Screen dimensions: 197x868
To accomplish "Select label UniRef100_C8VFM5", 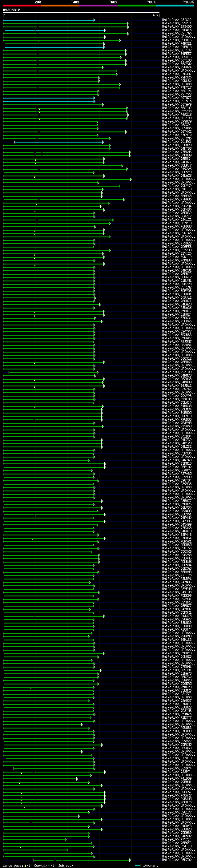I will coord(177,589).
